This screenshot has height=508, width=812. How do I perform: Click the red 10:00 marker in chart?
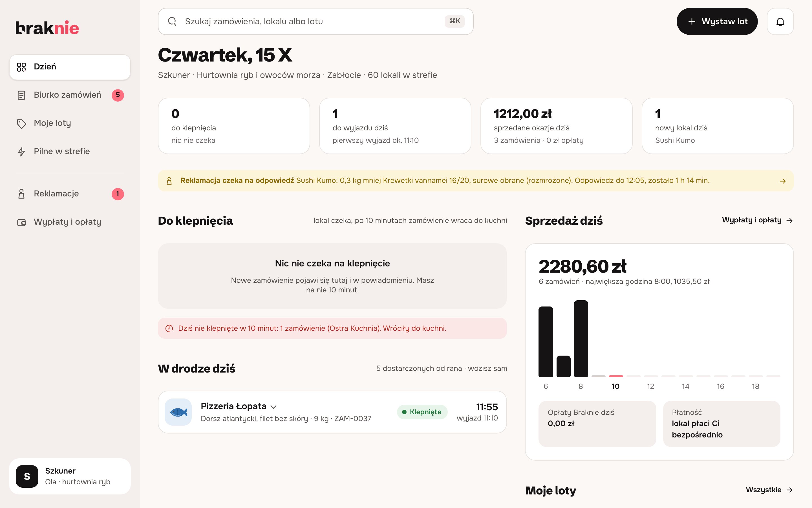tap(616, 376)
